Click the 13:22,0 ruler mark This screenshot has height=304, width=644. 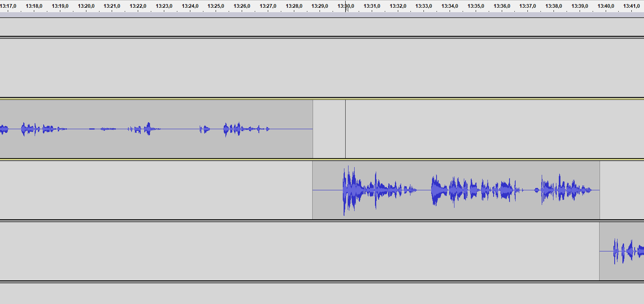138,6
